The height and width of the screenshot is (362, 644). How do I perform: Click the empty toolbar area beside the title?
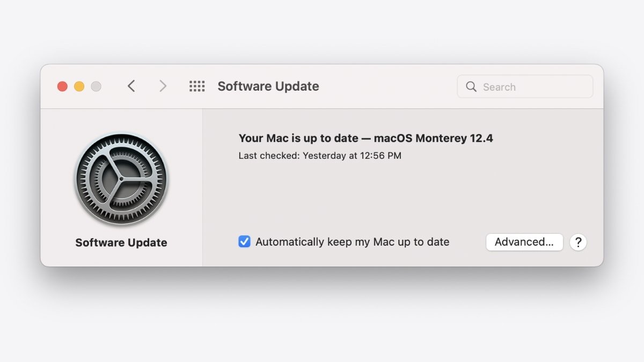386,86
